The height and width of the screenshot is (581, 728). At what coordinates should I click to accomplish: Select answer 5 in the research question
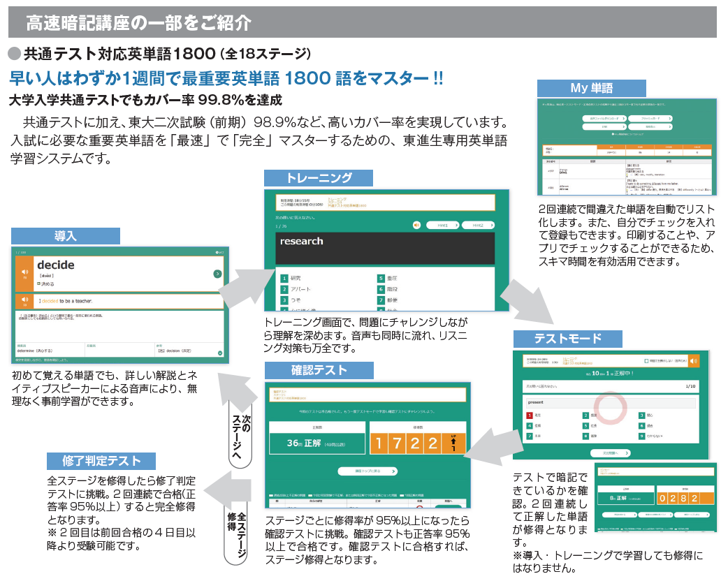(387, 278)
